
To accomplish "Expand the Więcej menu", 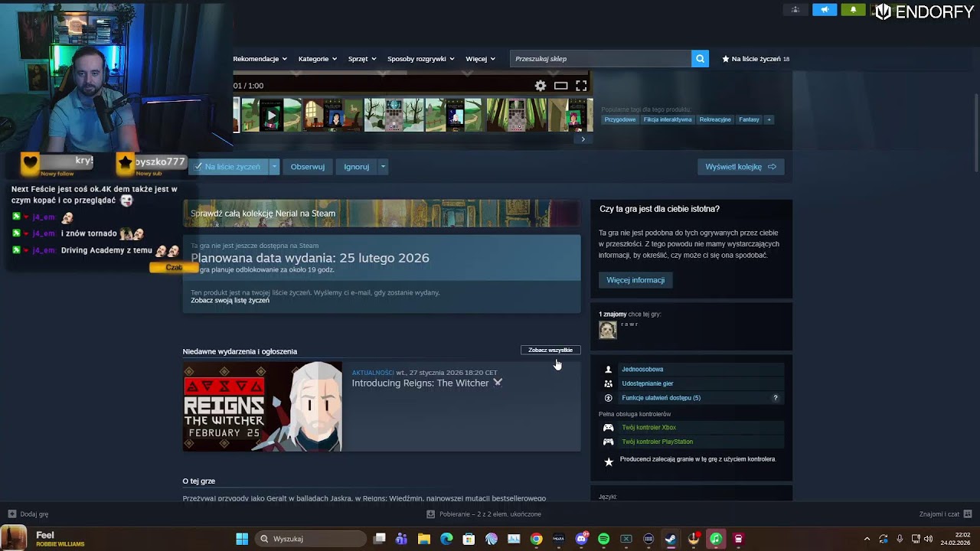I will [480, 59].
